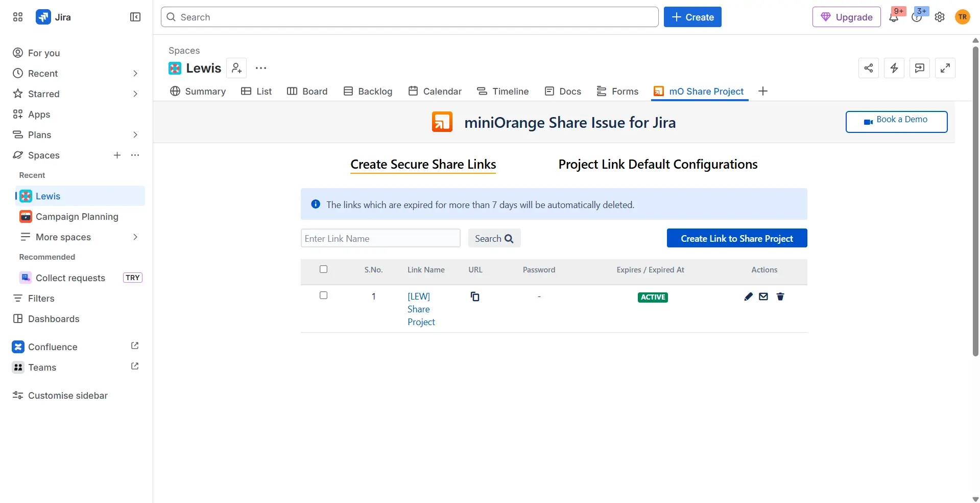The width and height of the screenshot is (980, 503).
Task: Copy the share link URL
Action: pyautogui.click(x=475, y=296)
